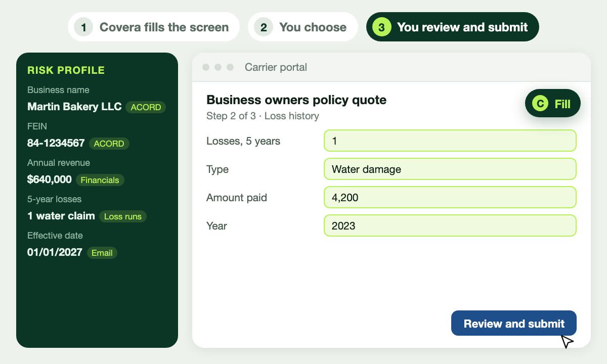Click the 'Year' field label
The image size is (607, 364).
[x=216, y=226]
